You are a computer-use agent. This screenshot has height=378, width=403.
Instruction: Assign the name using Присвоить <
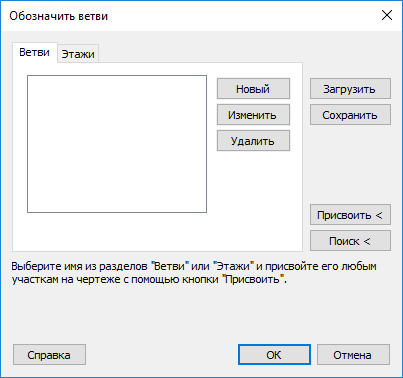(x=350, y=215)
